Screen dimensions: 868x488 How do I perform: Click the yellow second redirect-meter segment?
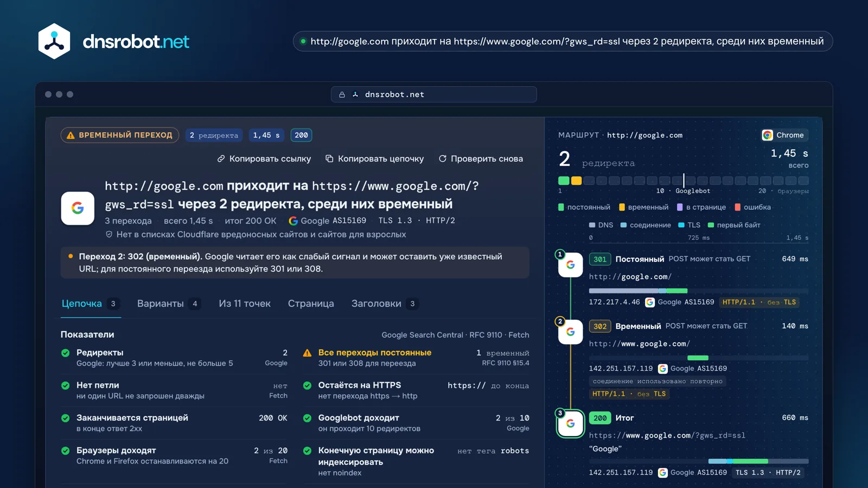coord(576,181)
